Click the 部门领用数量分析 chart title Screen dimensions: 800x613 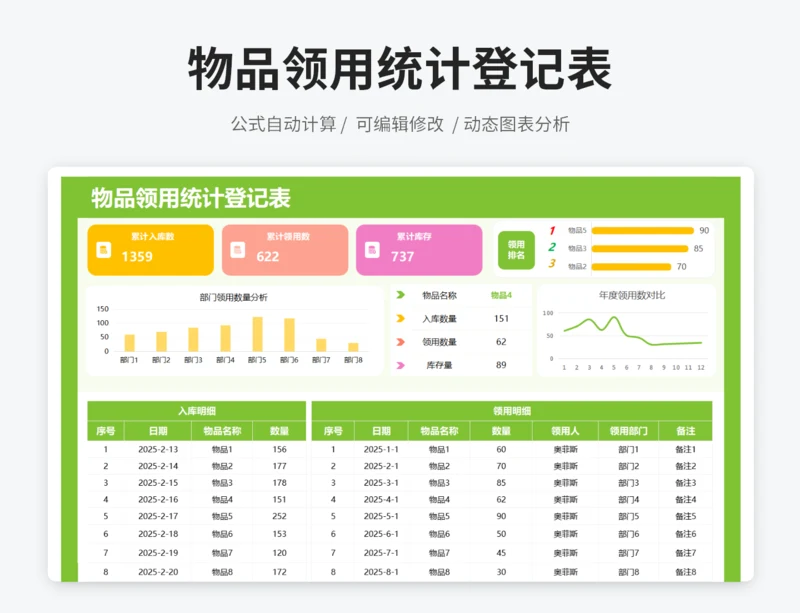(233, 297)
